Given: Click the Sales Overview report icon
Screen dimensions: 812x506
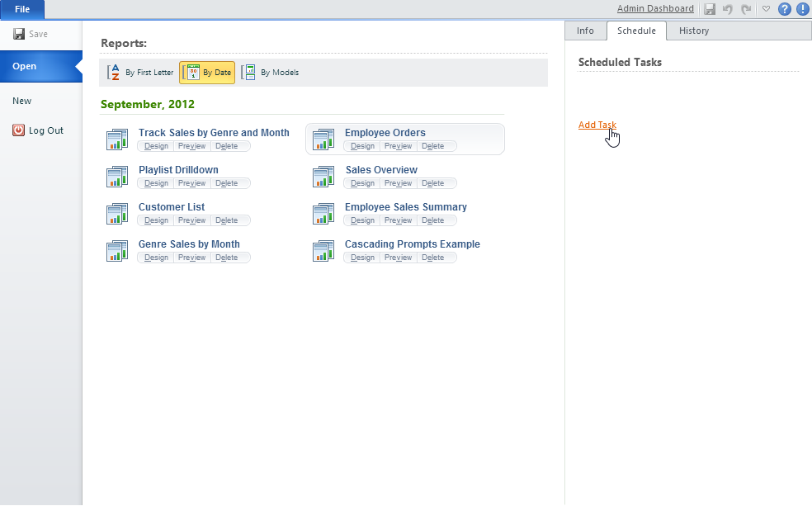Looking at the screenshot, I should pyautogui.click(x=323, y=177).
